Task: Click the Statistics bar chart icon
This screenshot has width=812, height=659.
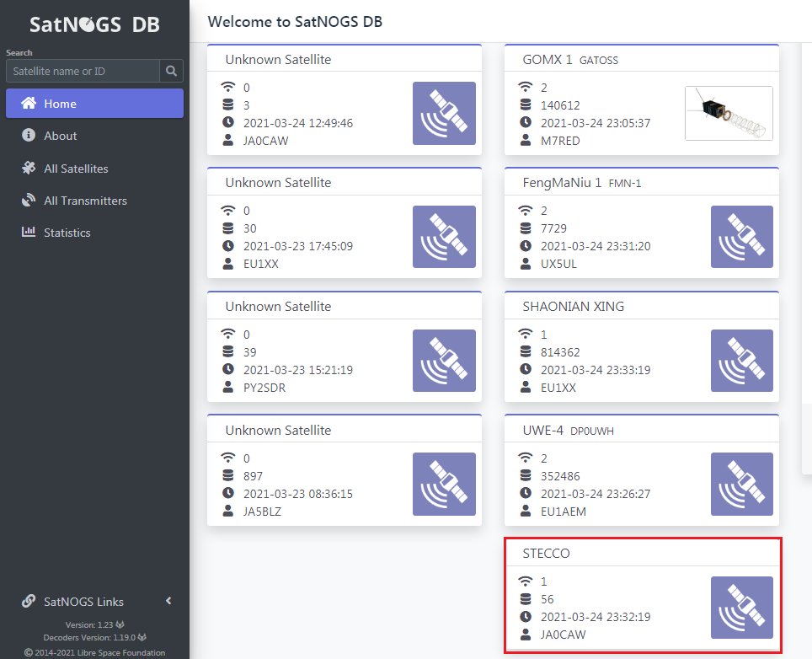Action: pos(29,232)
